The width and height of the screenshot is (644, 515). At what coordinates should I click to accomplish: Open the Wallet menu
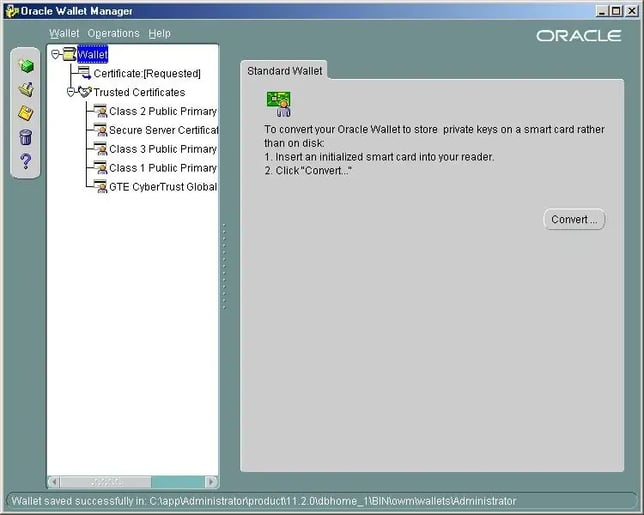(64, 33)
